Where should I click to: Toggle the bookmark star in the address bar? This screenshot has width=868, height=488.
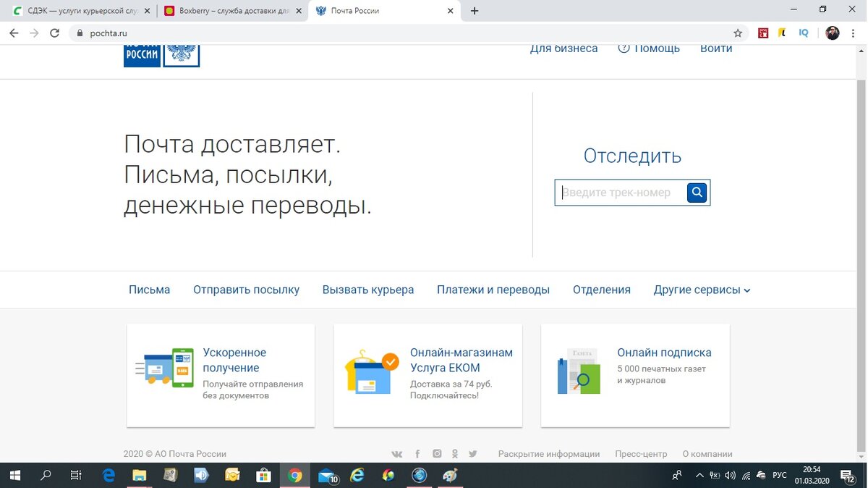(x=737, y=33)
